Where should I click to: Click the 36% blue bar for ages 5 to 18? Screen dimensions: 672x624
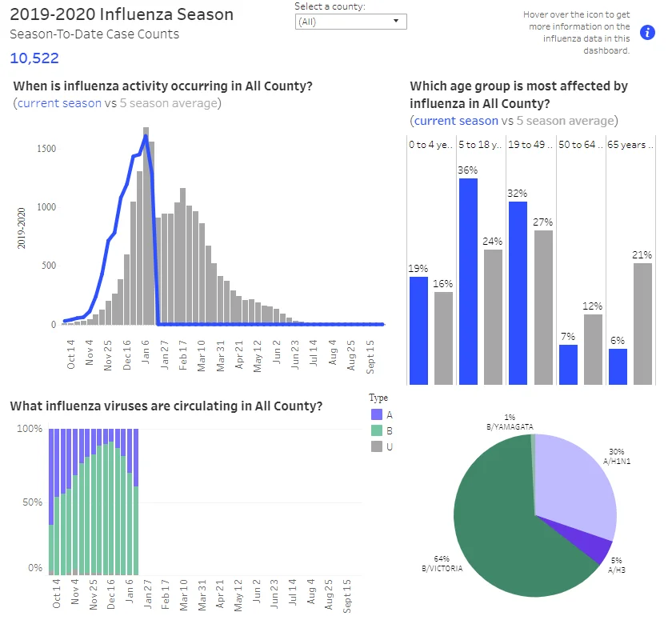click(x=468, y=281)
